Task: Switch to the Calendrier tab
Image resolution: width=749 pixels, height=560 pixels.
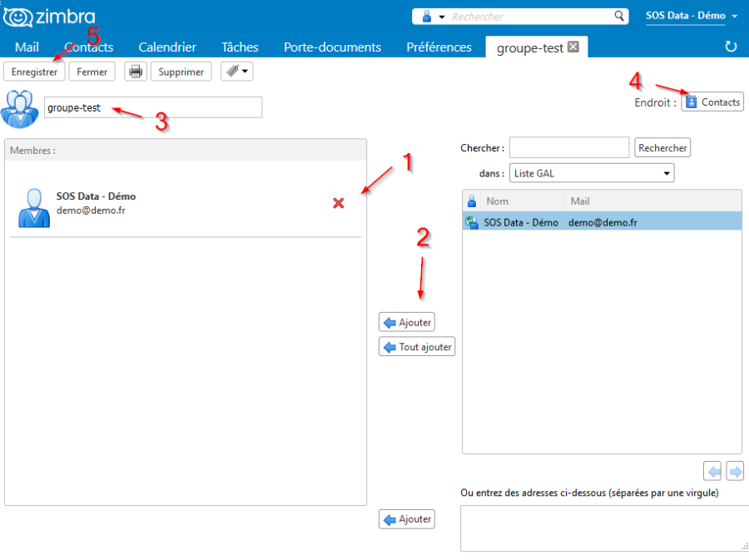Action: point(166,47)
